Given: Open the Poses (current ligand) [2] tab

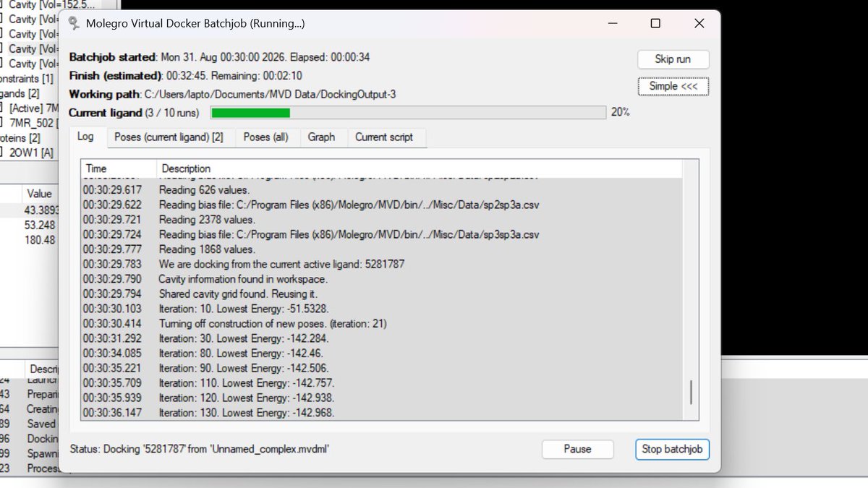Looking at the screenshot, I should pyautogui.click(x=169, y=137).
